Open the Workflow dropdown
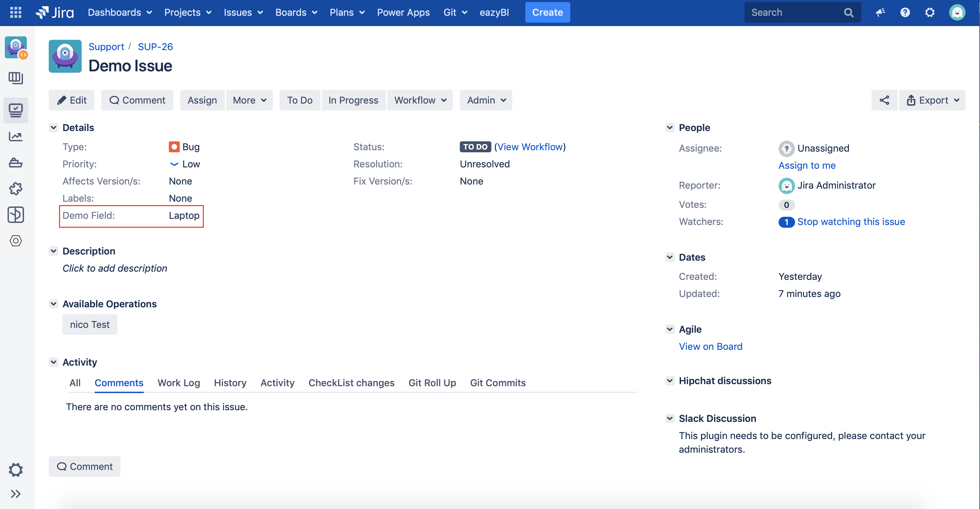 (x=420, y=100)
